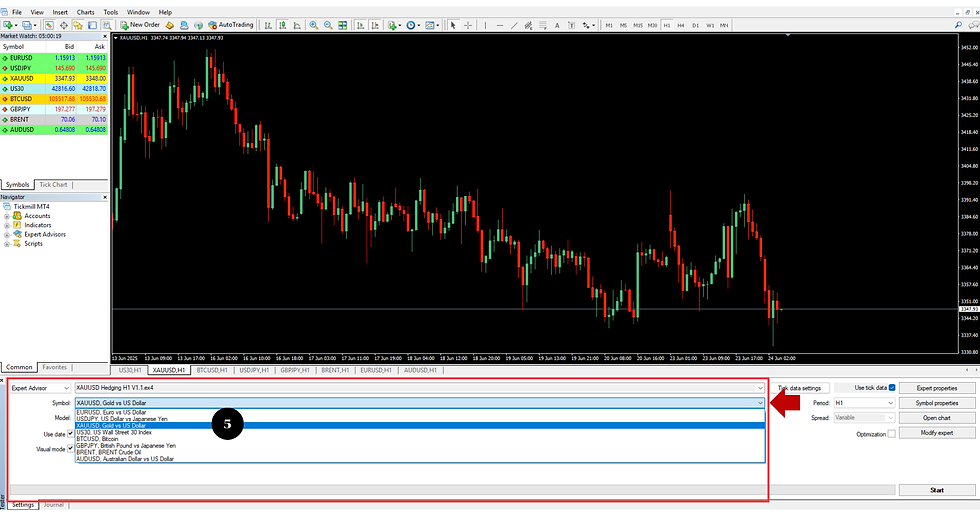Viewport: 980px width, 516px height.
Task: Collapse the Symbol dropdown list arrow
Action: pyautogui.click(x=760, y=403)
